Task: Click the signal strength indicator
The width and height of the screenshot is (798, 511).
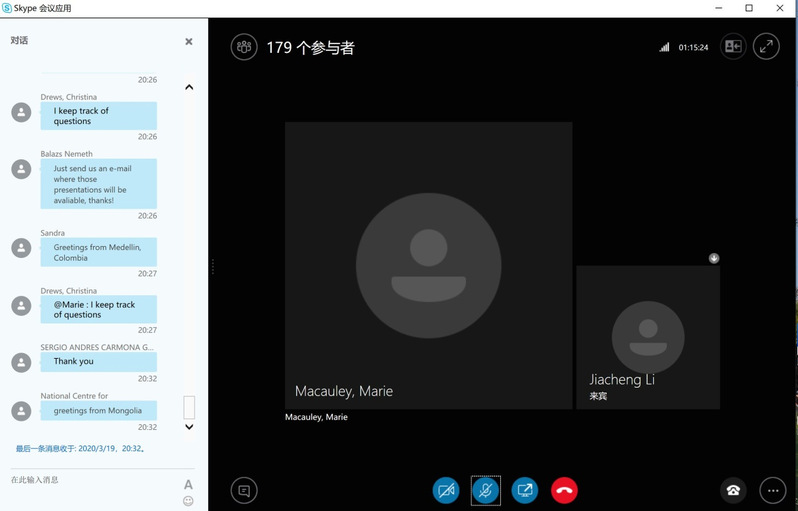Action: pos(664,47)
